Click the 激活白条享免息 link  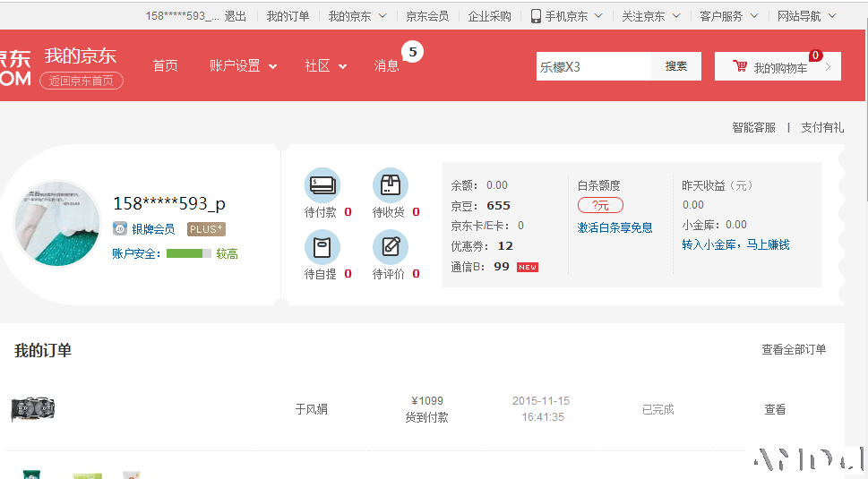pos(614,227)
